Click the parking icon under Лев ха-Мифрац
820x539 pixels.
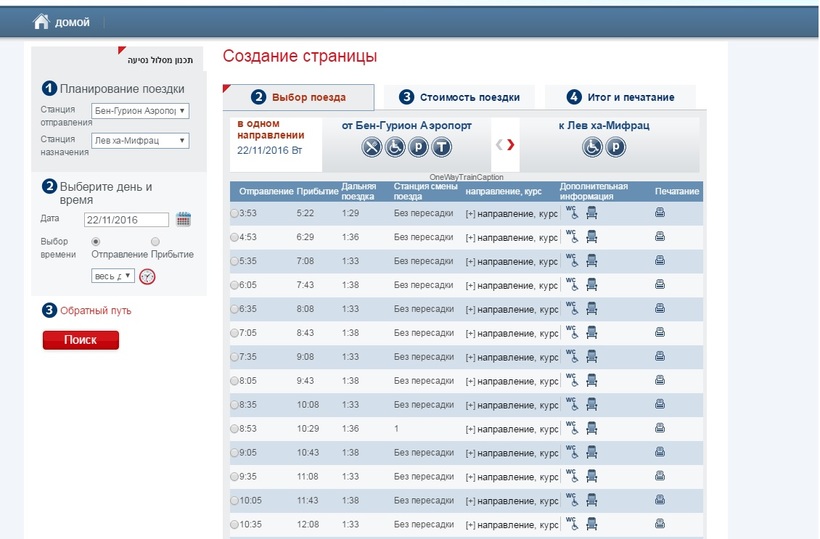(x=616, y=147)
